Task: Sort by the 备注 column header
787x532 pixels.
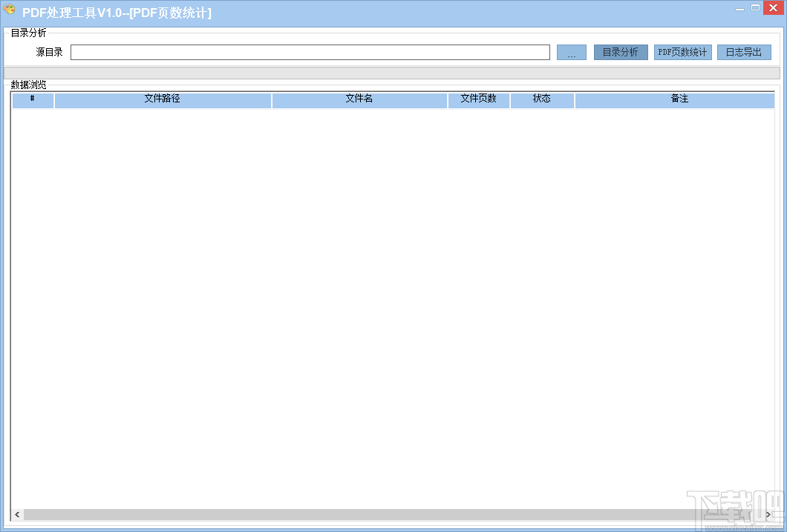Action: pos(675,99)
